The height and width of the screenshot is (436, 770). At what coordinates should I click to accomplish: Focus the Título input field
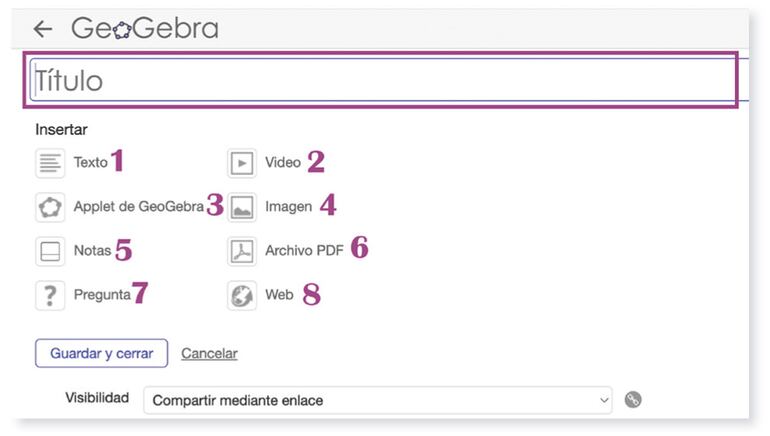[380, 81]
